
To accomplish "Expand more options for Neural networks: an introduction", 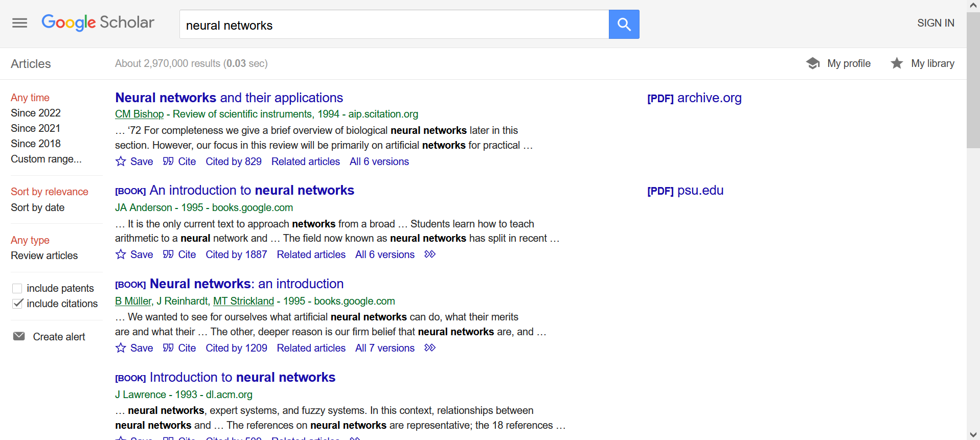I will (430, 348).
